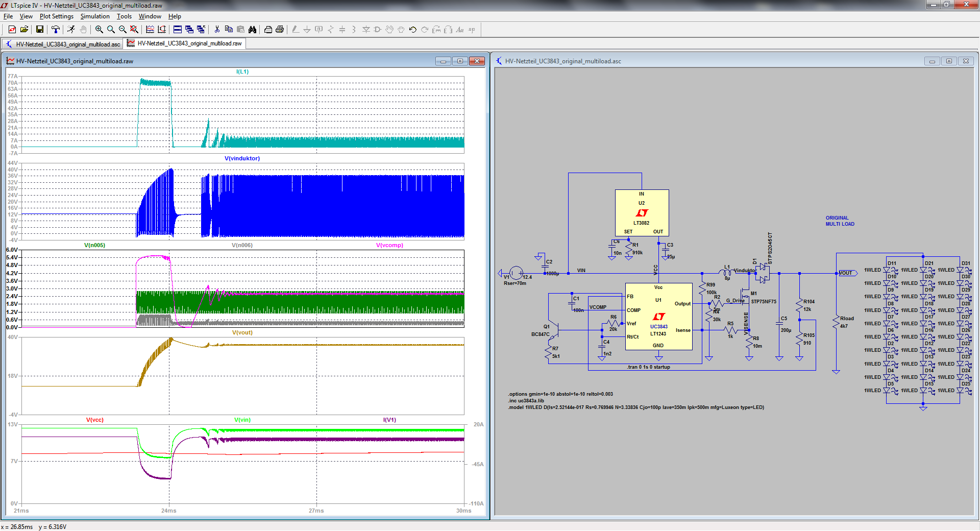The height and width of the screenshot is (531, 980).
Task: Select the Drag hand tool
Action: tap(401, 30)
